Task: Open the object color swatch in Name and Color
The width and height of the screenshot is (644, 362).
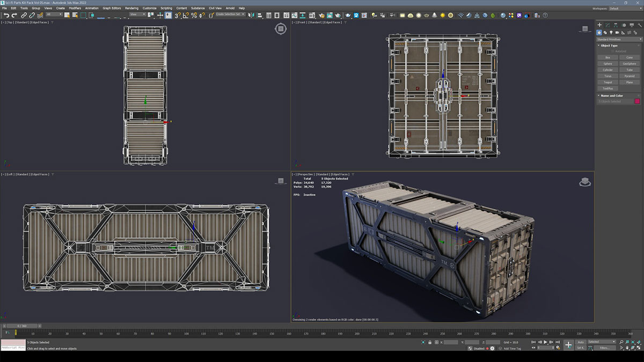Action: click(638, 101)
